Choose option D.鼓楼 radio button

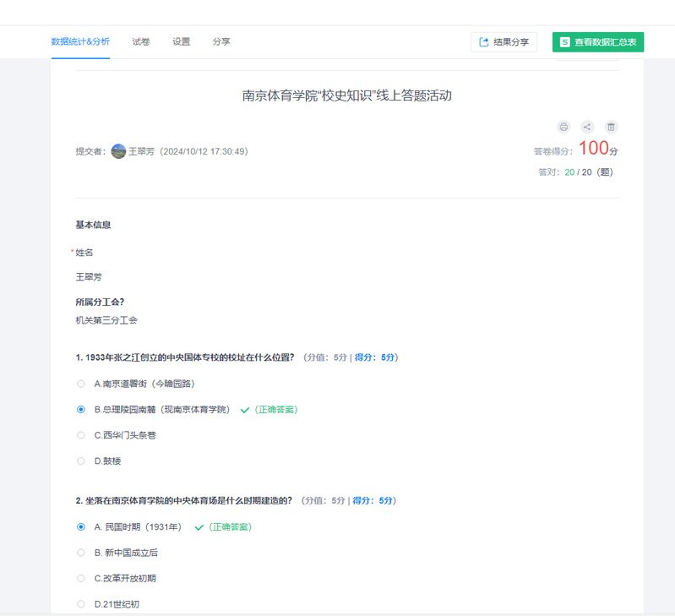(80, 461)
